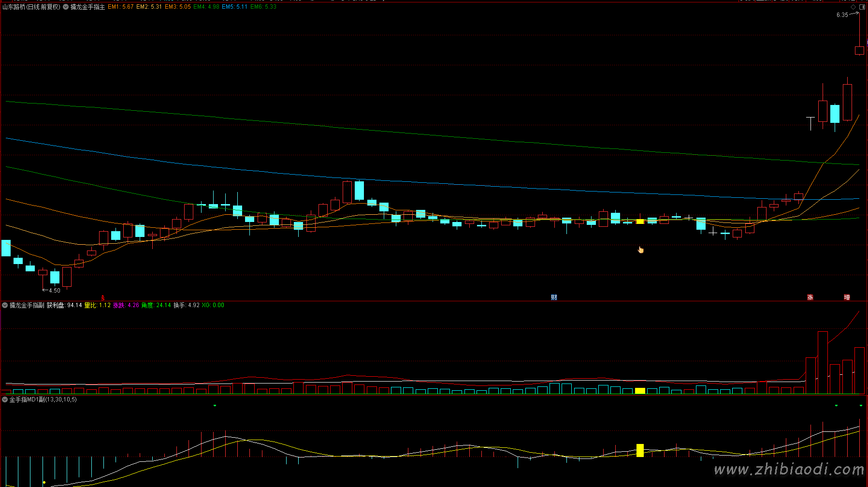This screenshot has height=487, width=868.
Task: Toggle the side panel layout icon
Action: 861,7
